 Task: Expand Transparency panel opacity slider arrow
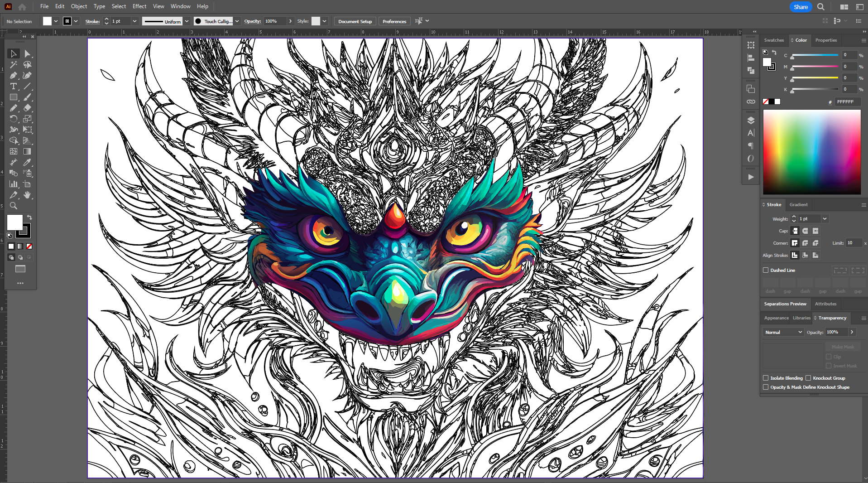pos(852,332)
